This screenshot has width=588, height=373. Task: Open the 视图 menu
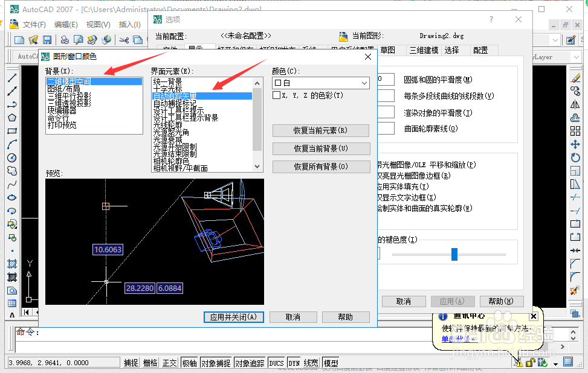(x=97, y=24)
